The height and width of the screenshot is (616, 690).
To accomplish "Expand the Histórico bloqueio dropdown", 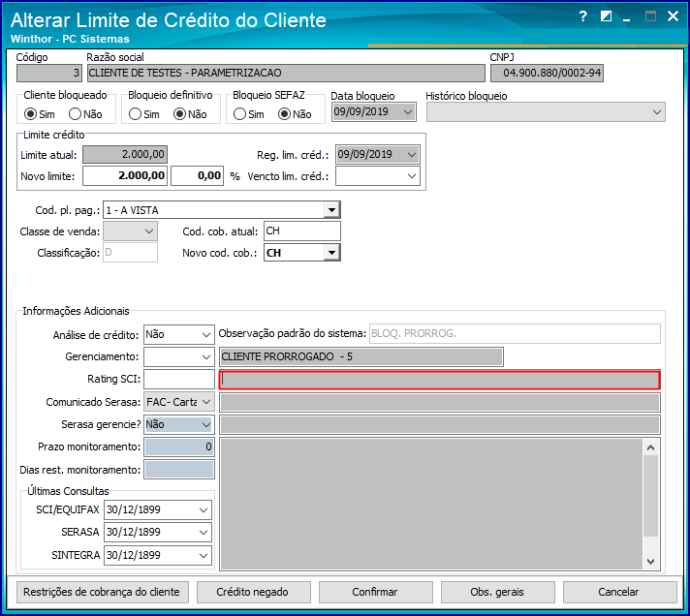I will [x=656, y=112].
